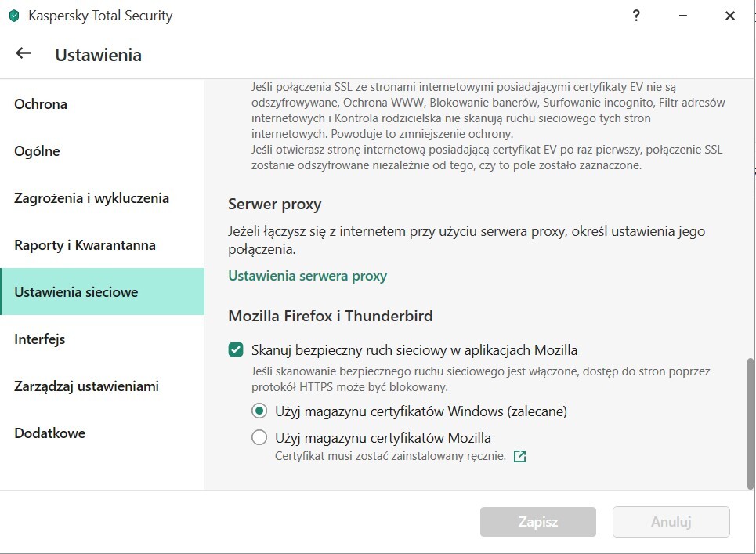The image size is (756, 554).
Task: Select Użyj magazynu certyfikatów Windows option
Action: tap(259, 411)
